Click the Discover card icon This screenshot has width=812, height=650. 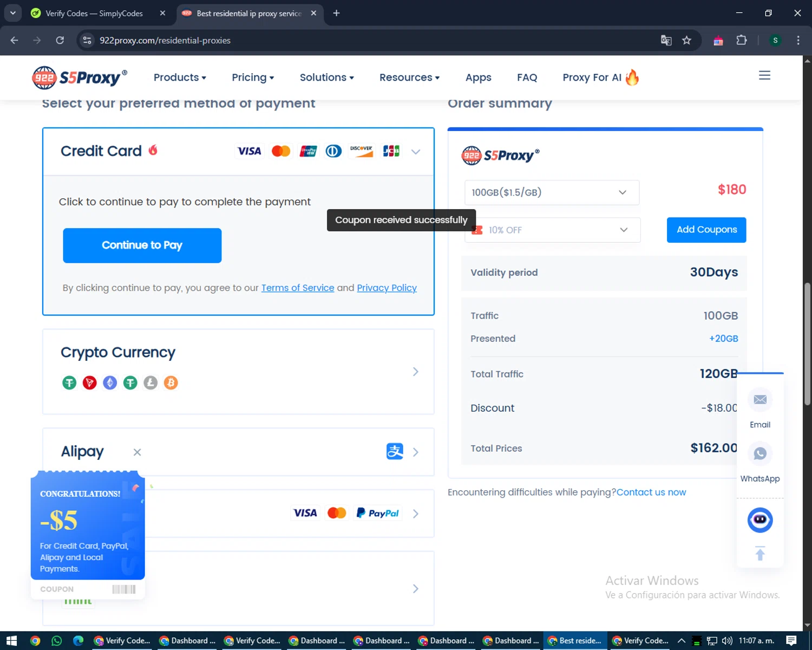(361, 151)
